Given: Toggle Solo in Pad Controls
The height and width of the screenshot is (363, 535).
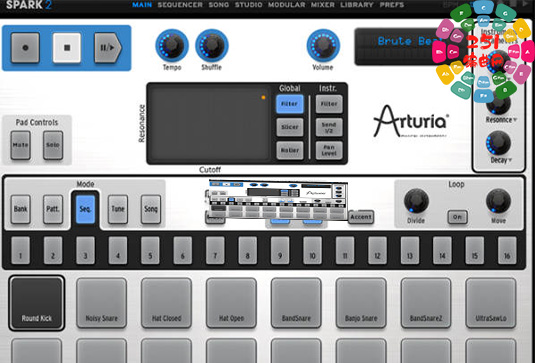Looking at the screenshot, I should click(x=53, y=145).
